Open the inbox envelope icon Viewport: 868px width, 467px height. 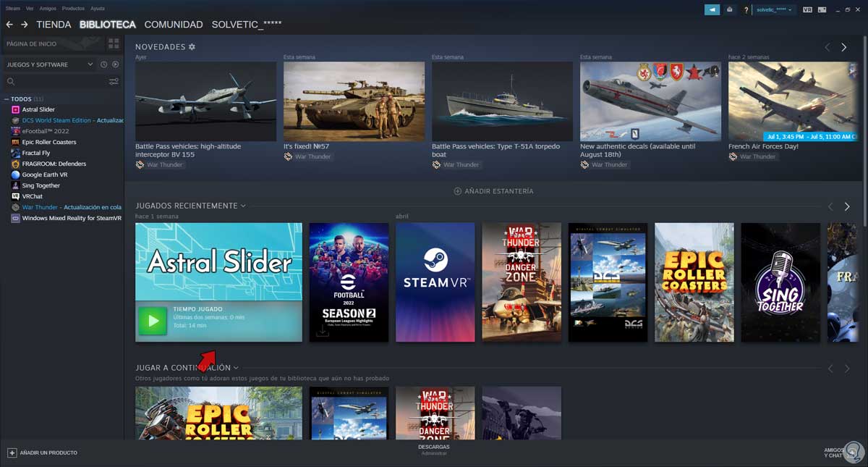(729, 9)
